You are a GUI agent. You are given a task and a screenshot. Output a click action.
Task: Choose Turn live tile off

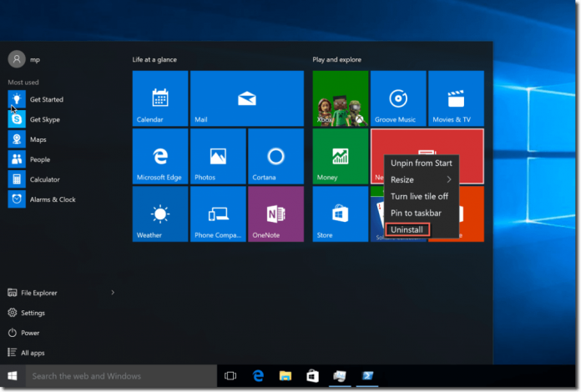pyautogui.click(x=422, y=196)
